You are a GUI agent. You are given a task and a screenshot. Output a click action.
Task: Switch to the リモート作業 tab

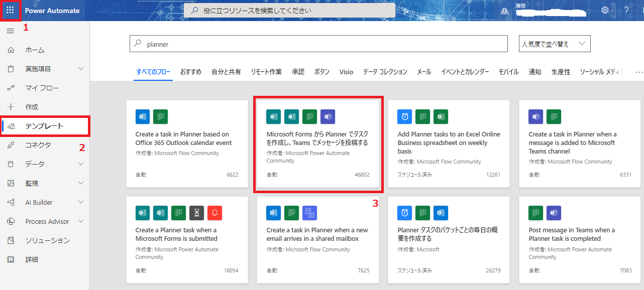[266, 72]
